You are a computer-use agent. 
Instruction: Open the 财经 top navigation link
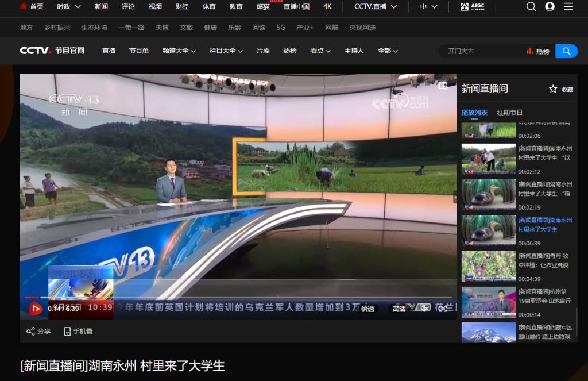[x=182, y=6]
